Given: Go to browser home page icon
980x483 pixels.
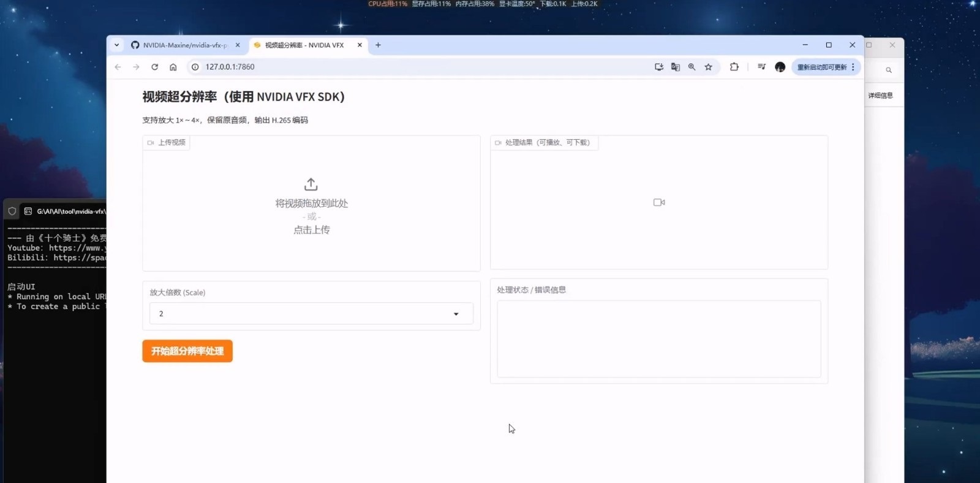Looking at the screenshot, I should click(x=173, y=67).
